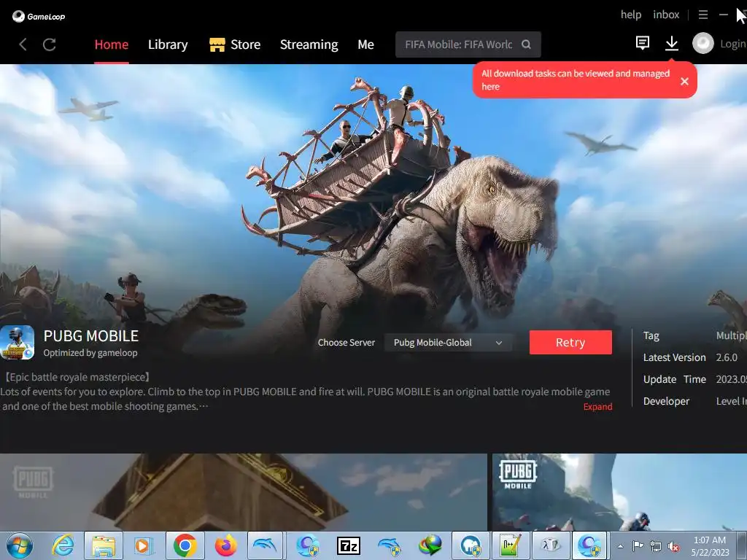Viewport: 747px width, 560px height.
Task: Go back with the back arrow
Action: pyautogui.click(x=23, y=44)
